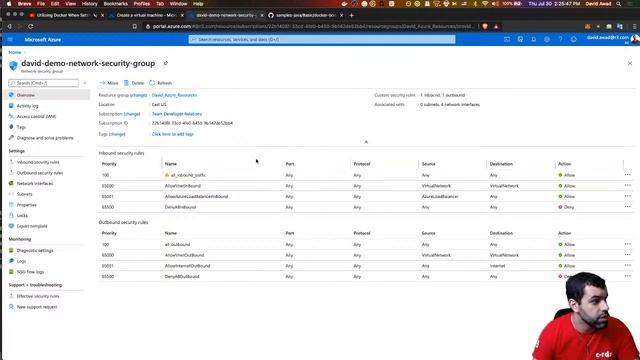640x360 pixels.
Task: Open more options for AllowVnetOutBound rule
Action: coord(628,255)
